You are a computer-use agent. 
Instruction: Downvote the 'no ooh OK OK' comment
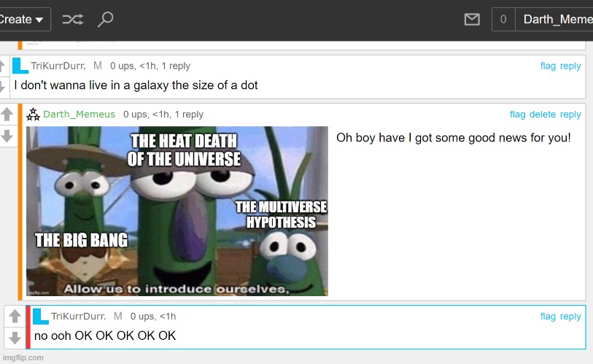point(15,338)
